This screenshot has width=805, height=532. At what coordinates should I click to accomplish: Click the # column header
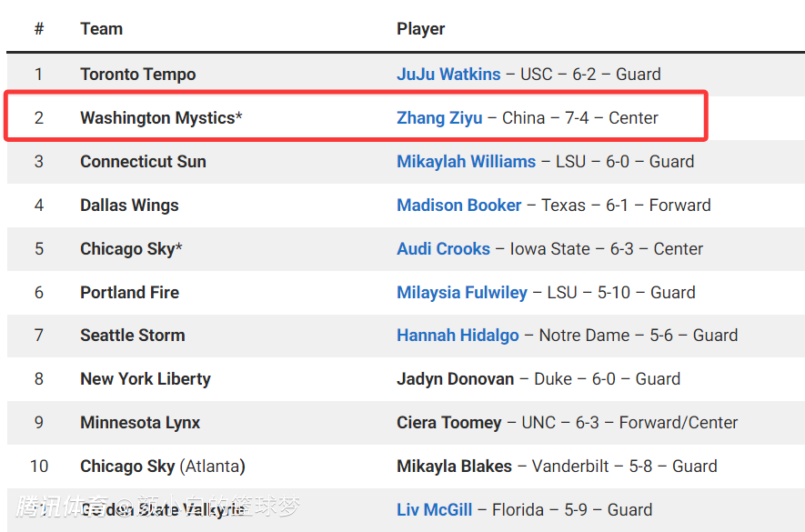(39, 29)
